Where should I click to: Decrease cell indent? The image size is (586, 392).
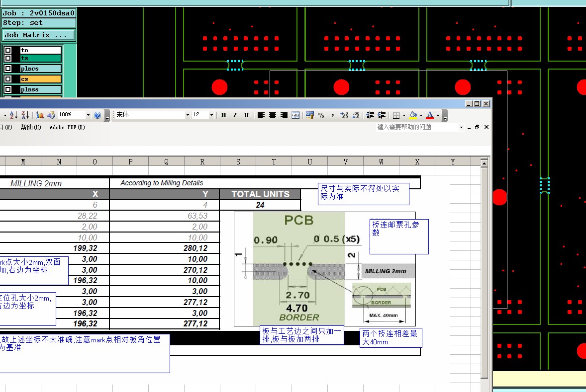tap(370, 115)
